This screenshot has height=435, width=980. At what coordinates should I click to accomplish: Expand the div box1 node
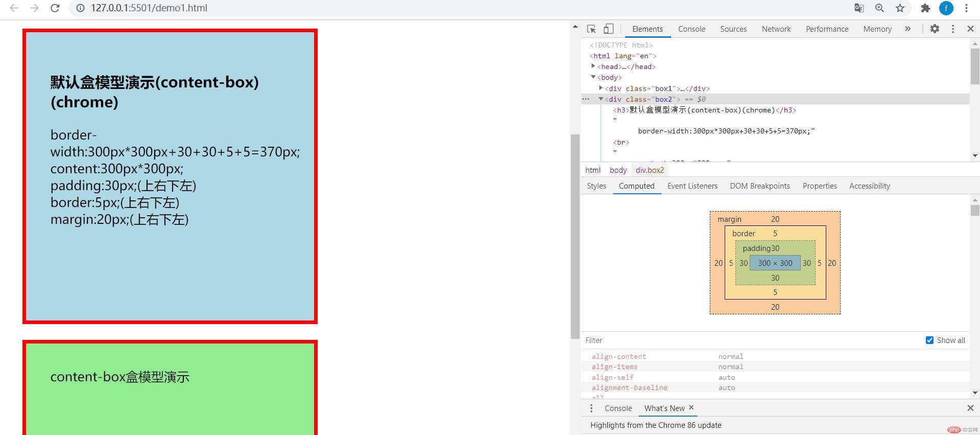coord(601,88)
